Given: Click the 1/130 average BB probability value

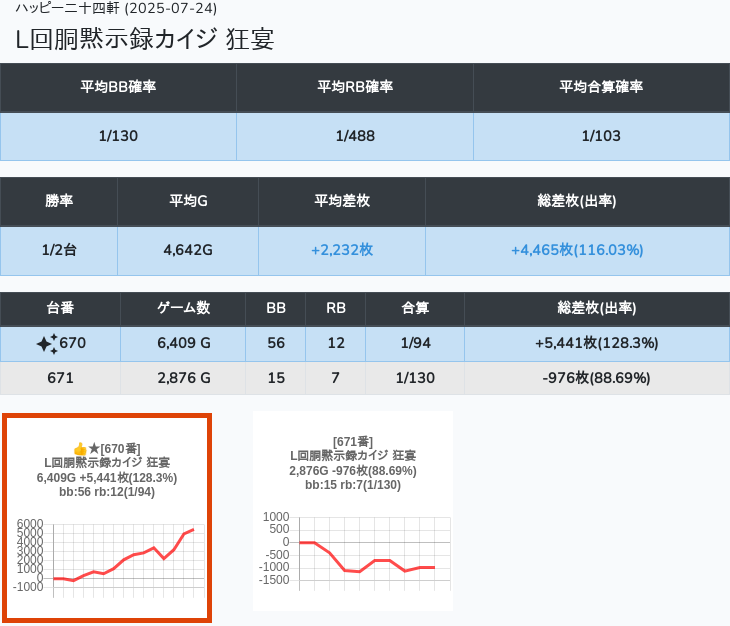Looking at the screenshot, I should point(118,136).
